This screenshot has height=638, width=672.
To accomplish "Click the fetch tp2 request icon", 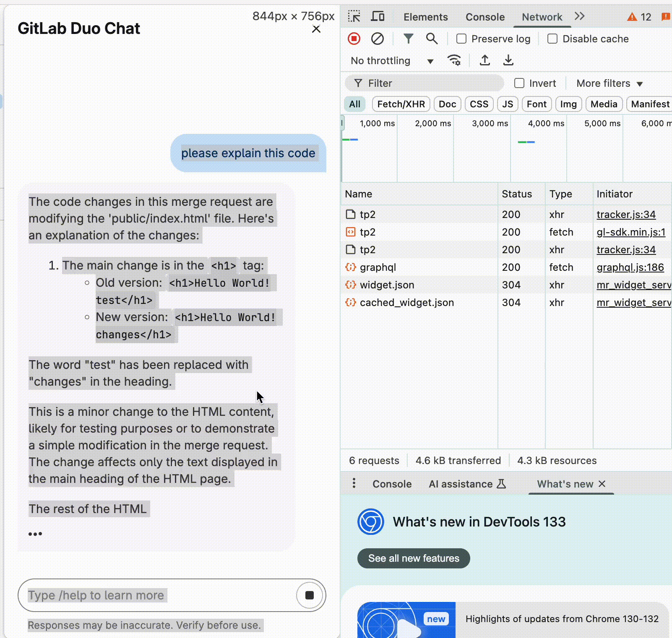I will coord(350,232).
